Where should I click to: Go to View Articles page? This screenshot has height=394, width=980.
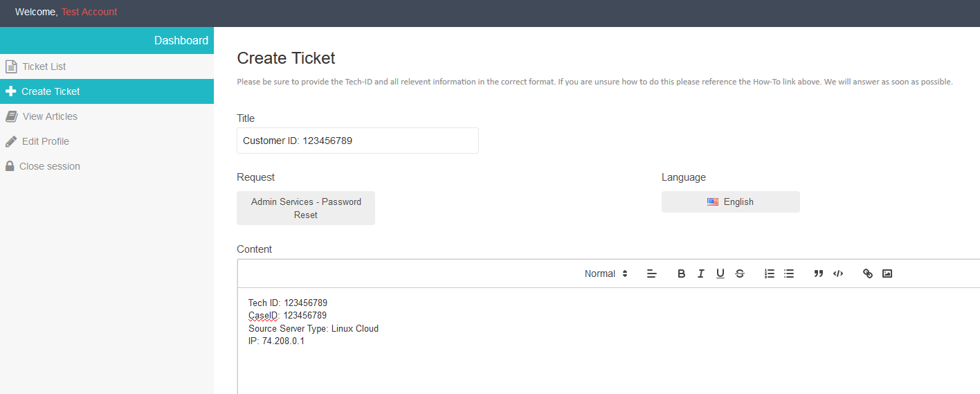point(50,116)
